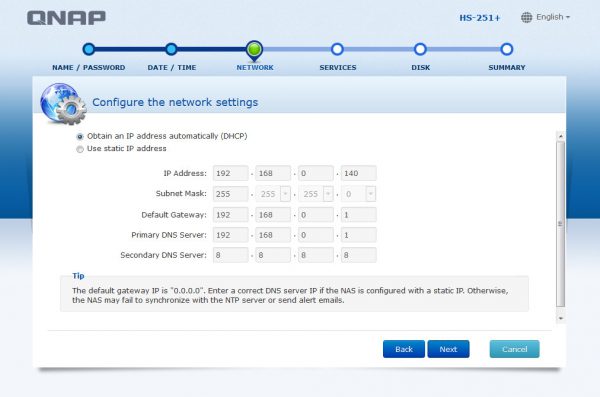Click the Next button
Image resolution: width=600 pixels, height=397 pixels.
coord(448,349)
